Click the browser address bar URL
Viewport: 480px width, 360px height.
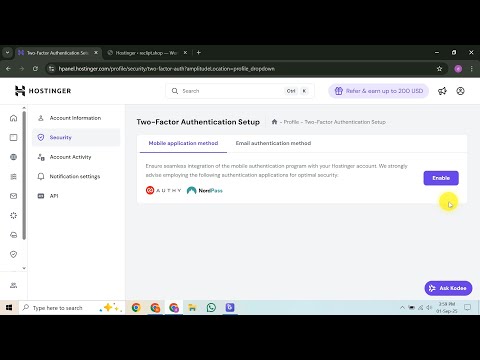(x=167, y=69)
